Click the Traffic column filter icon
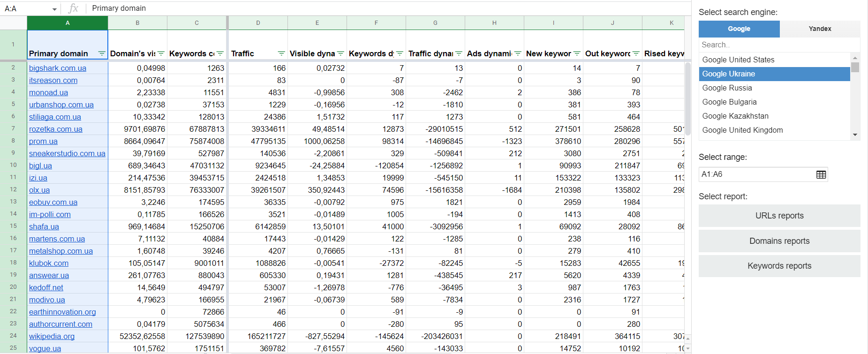 (x=281, y=54)
